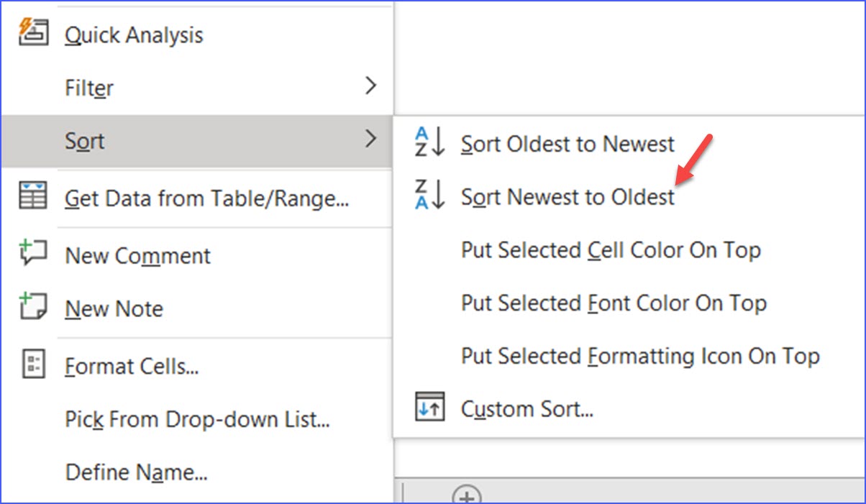
Task: Click Custom Sort to open sort dialog
Action: click(x=526, y=408)
